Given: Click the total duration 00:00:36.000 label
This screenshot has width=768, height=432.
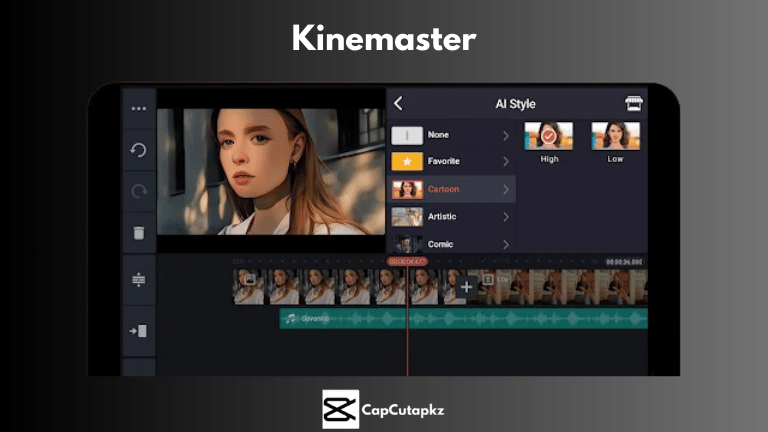Looking at the screenshot, I should (x=624, y=262).
